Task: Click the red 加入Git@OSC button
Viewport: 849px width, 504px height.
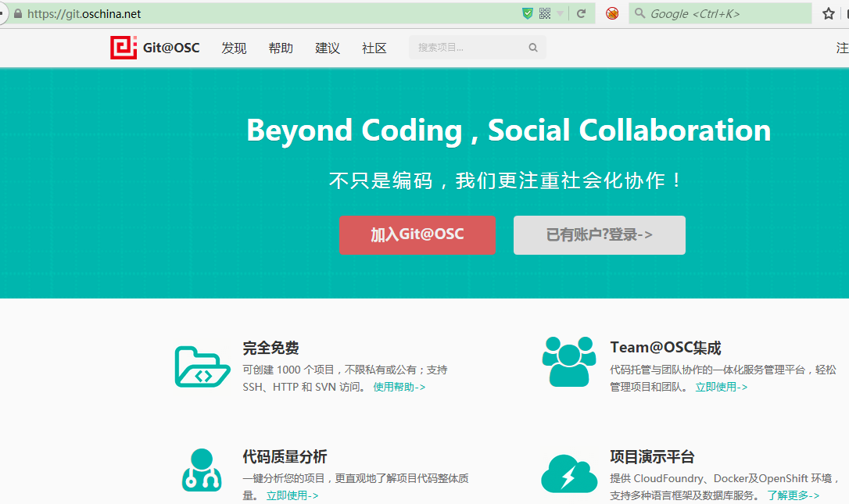Action: tap(417, 235)
